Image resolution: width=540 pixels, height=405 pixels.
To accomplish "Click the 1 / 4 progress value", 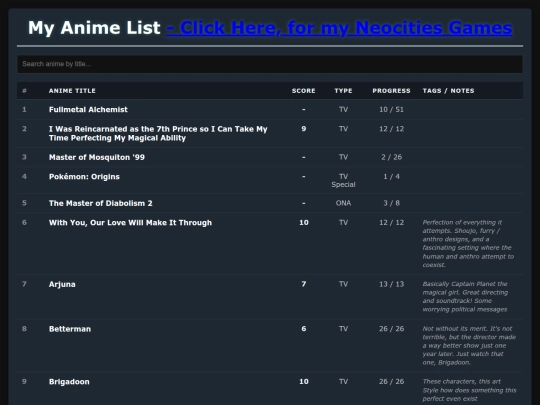I will (x=391, y=177).
